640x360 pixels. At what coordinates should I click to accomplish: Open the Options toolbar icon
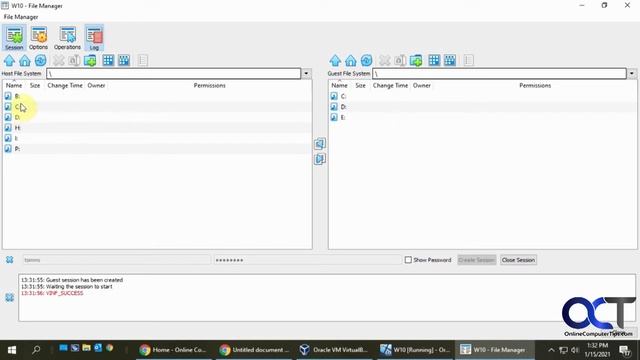click(38, 38)
